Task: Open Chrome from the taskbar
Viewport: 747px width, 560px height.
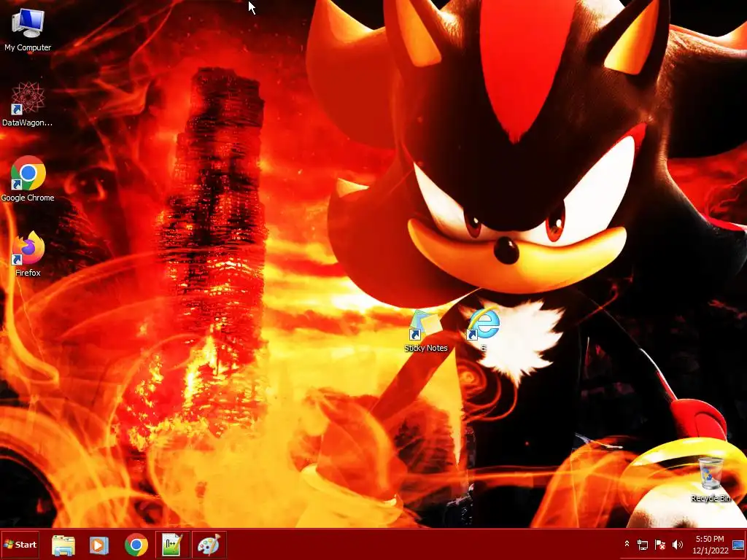Action: click(x=136, y=545)
